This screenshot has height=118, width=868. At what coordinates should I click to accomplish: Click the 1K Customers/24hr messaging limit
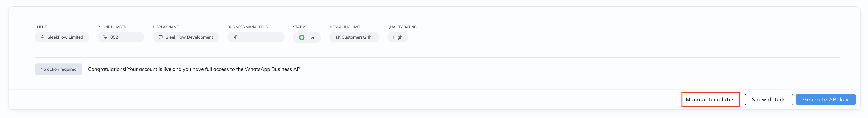point(354,37)
